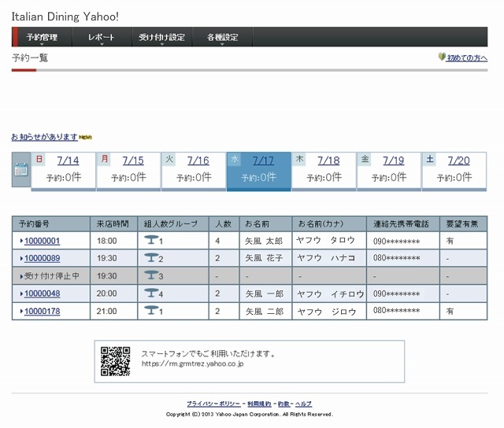Viewport: 504px width, 428px height.
Task: Click the 組人数グループ column header
Action: 173,223
